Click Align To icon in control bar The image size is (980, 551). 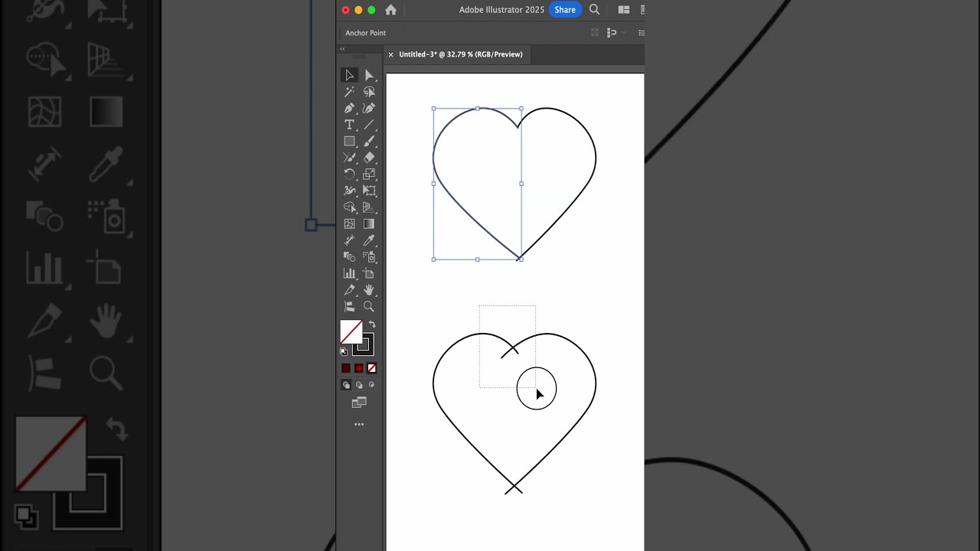(612, 33)
